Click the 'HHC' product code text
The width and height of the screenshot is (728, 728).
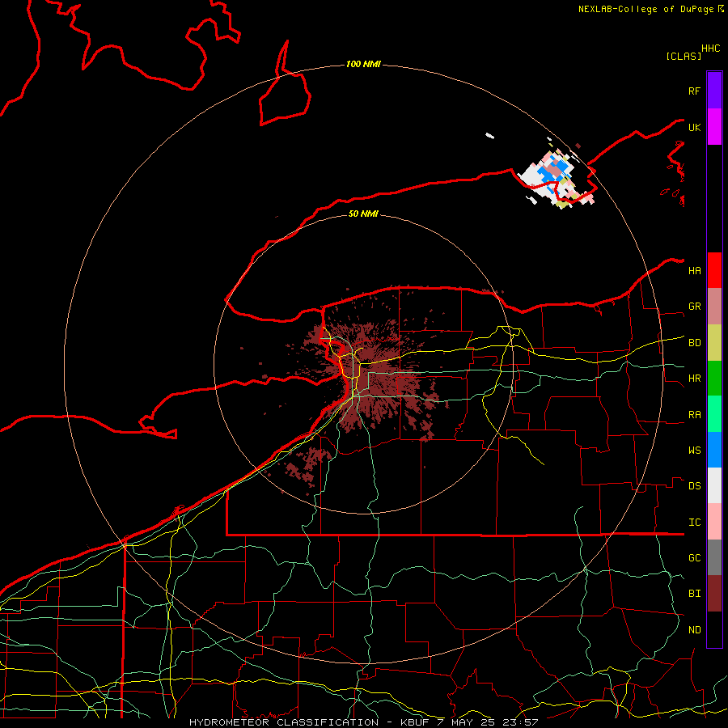point(710,49)
